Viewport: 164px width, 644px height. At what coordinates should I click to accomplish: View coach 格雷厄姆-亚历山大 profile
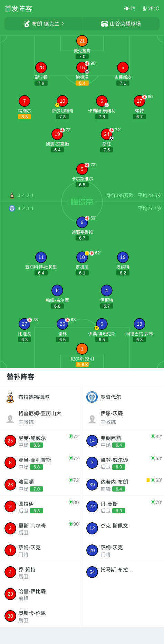(41, 418)
